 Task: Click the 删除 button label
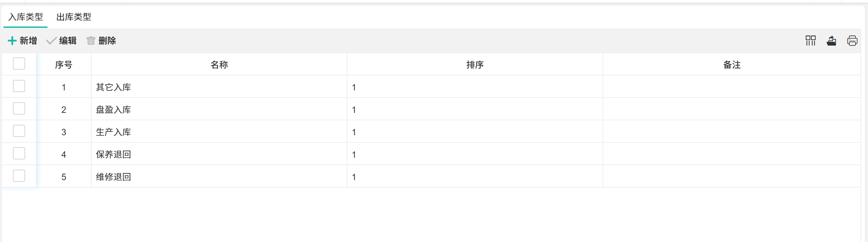(x=107, y=41)
